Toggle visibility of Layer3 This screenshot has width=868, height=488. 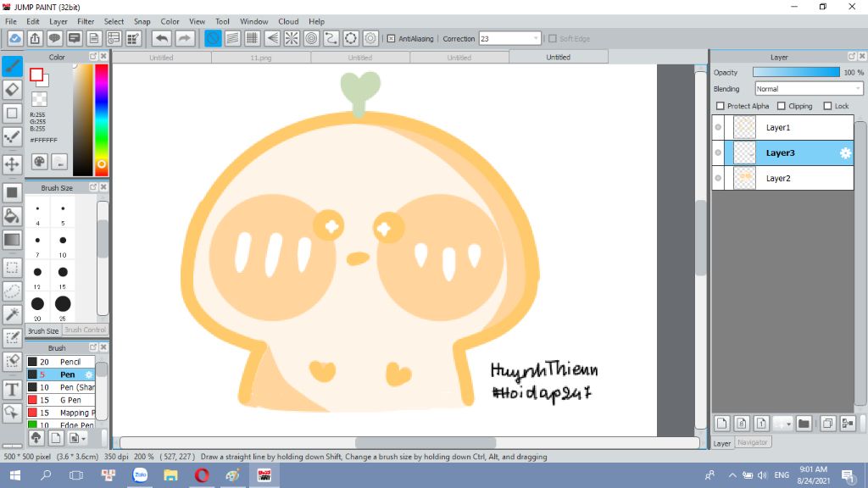(718, 152)
